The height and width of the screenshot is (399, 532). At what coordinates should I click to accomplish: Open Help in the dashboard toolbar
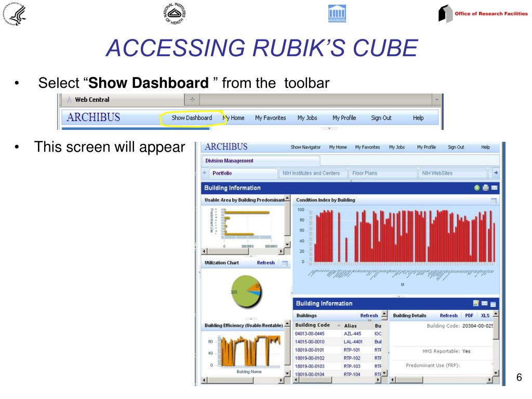485,147
